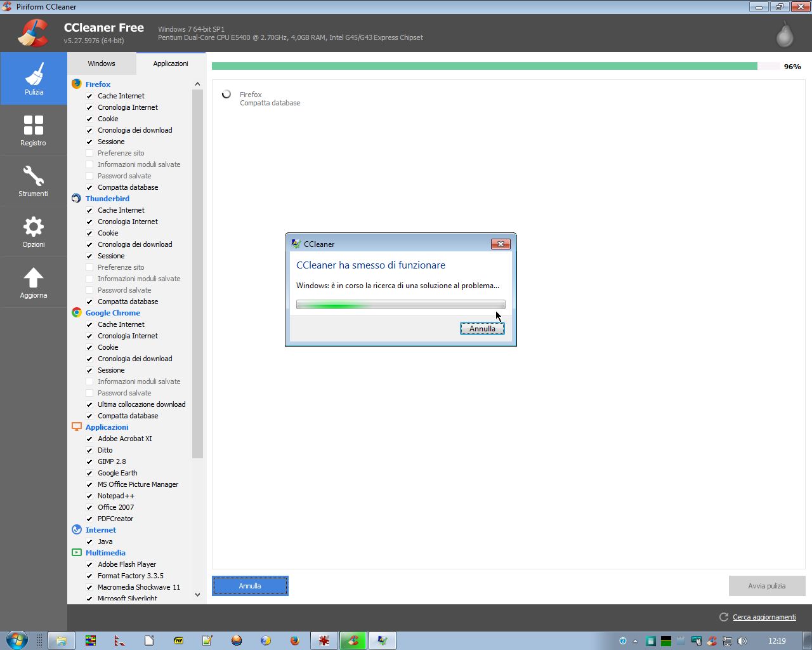
Task: Open the Registro section
Action: click(34, 130)
